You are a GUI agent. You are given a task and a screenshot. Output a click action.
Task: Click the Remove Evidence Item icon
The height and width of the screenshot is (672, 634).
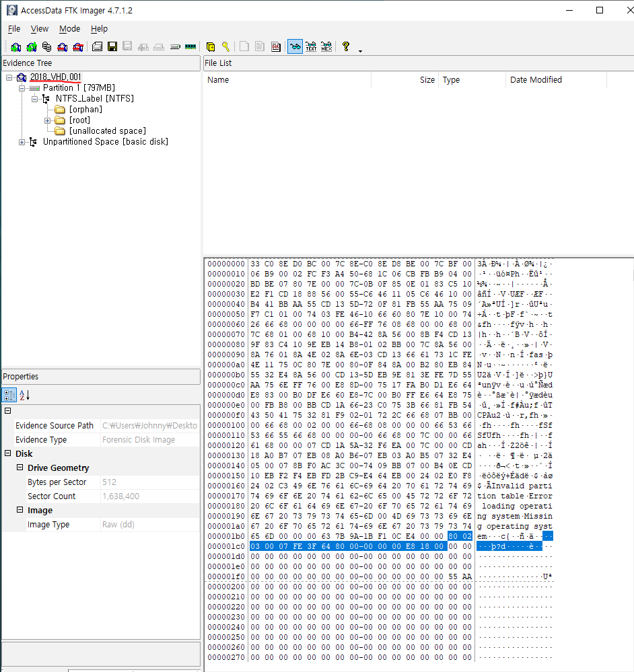point(62,46)
